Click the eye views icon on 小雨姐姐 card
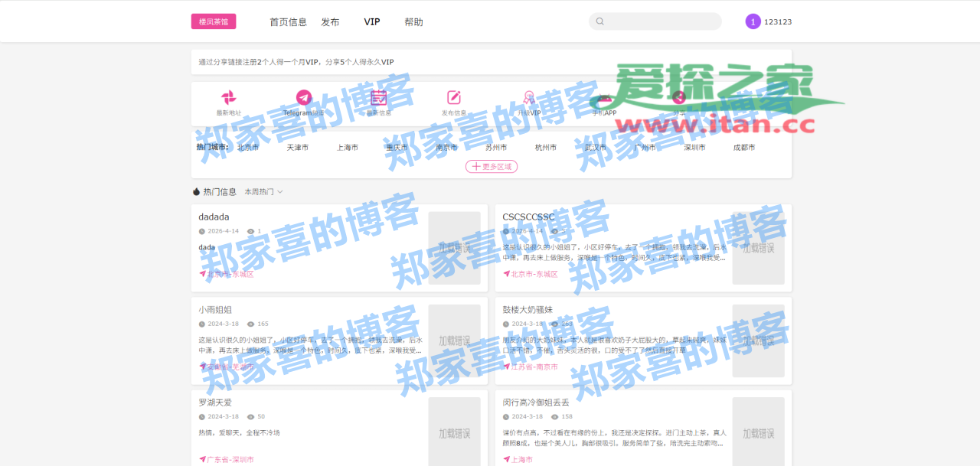 point(250,324)
